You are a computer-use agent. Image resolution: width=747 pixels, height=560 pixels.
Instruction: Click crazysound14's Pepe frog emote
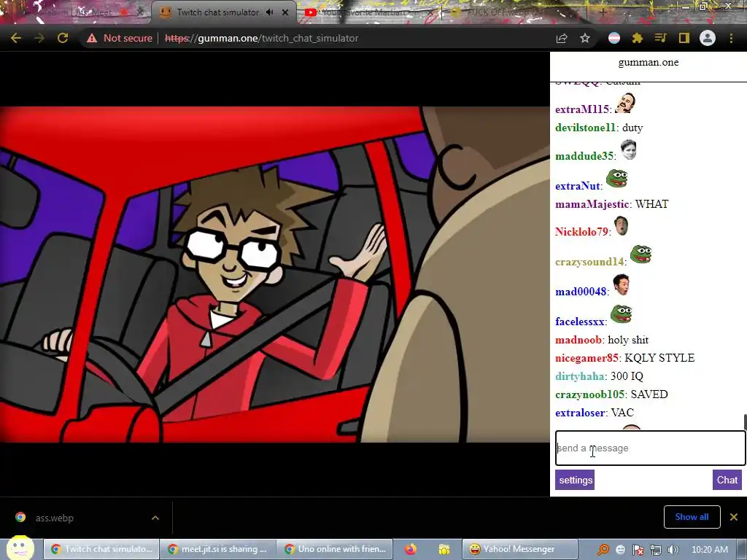640,254
